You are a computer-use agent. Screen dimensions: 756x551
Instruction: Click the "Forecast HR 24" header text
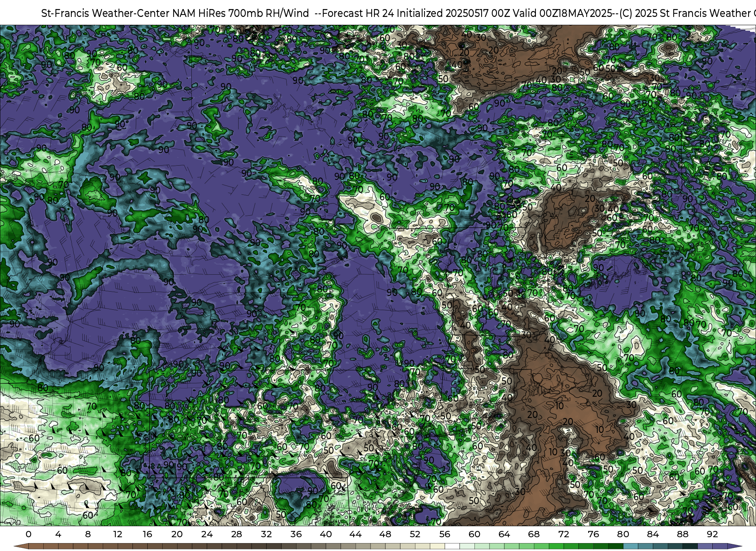[x=358, y=13]
